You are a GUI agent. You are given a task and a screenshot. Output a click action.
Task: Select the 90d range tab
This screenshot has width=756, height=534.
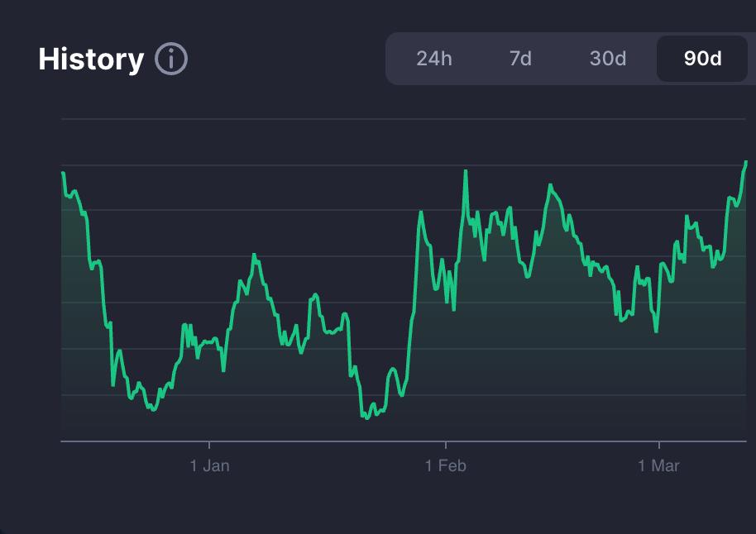point(702,59)
